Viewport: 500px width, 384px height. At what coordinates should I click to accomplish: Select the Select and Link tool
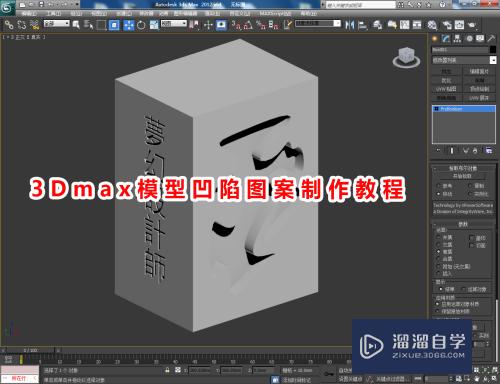tap(9, 25)
